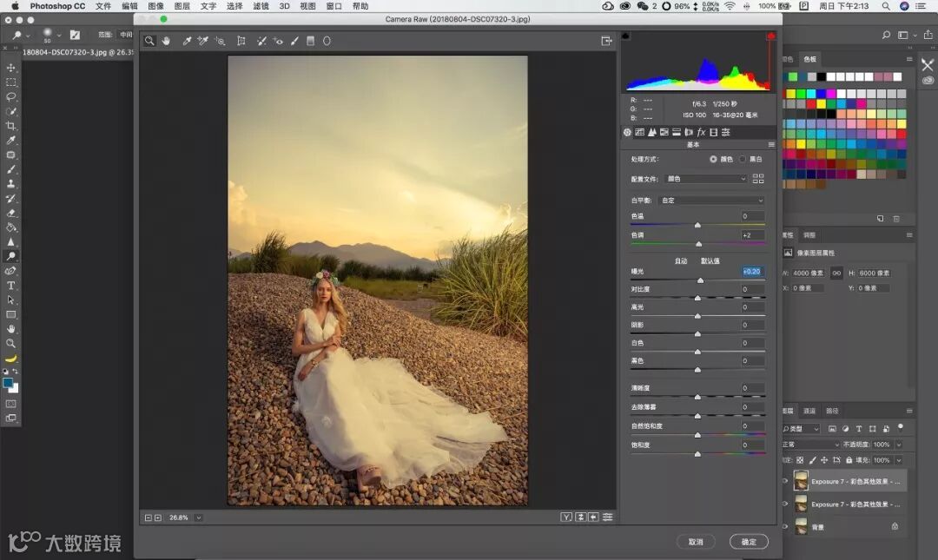
Task: Browse profiles with the grid icon
Action: pos(758,179)
